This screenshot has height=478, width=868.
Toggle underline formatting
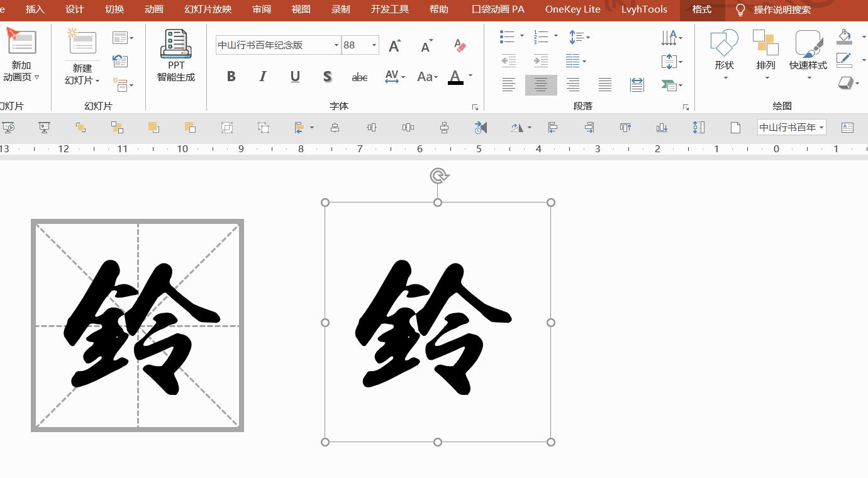[294, 76]
